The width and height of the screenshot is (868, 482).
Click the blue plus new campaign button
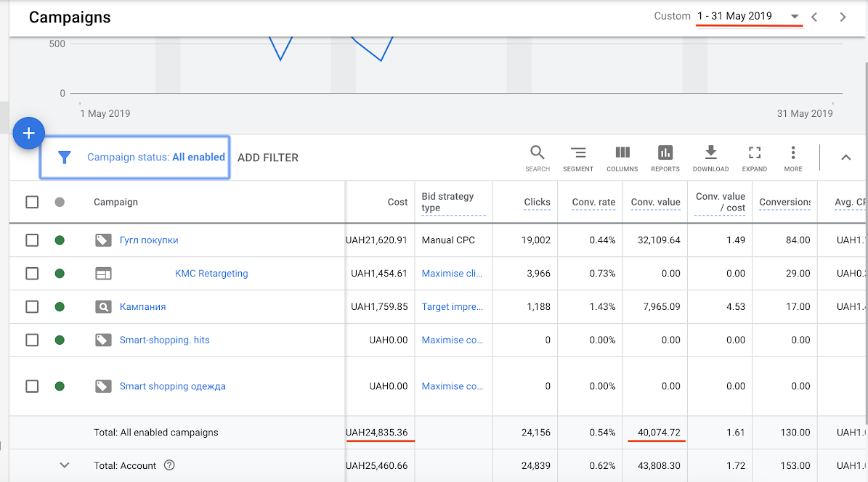[29, 134]
